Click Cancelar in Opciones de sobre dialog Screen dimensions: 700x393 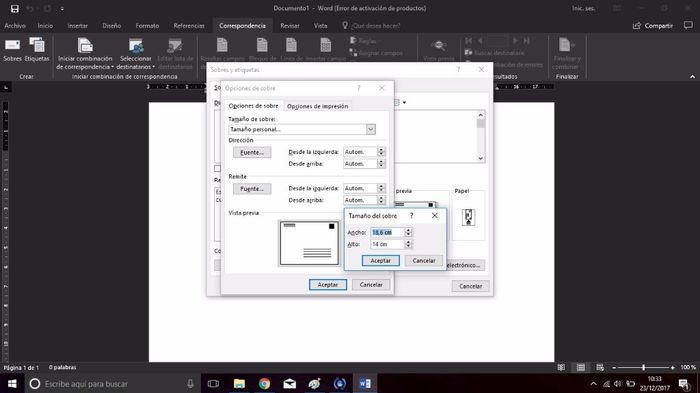pyautogui.click(x=371, y=285)
